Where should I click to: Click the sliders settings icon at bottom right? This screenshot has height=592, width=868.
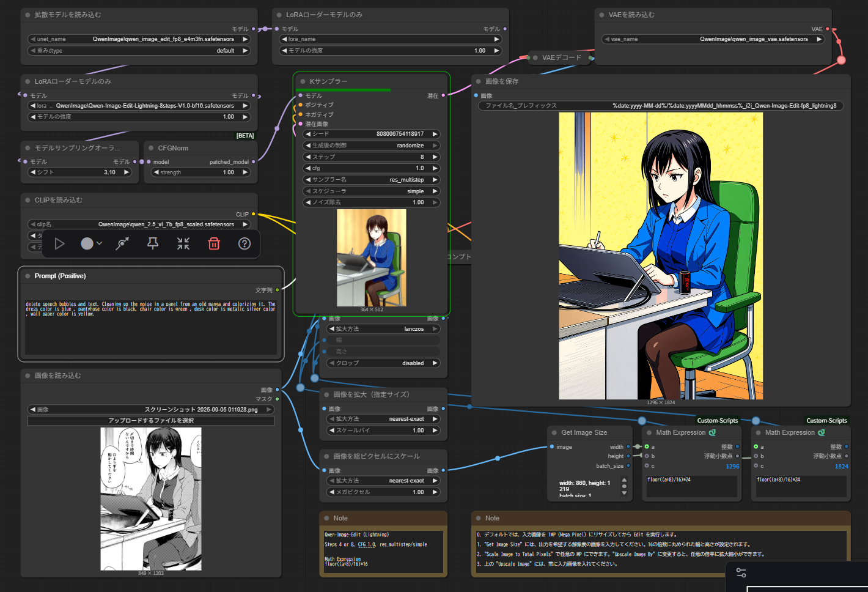[741, 573]
